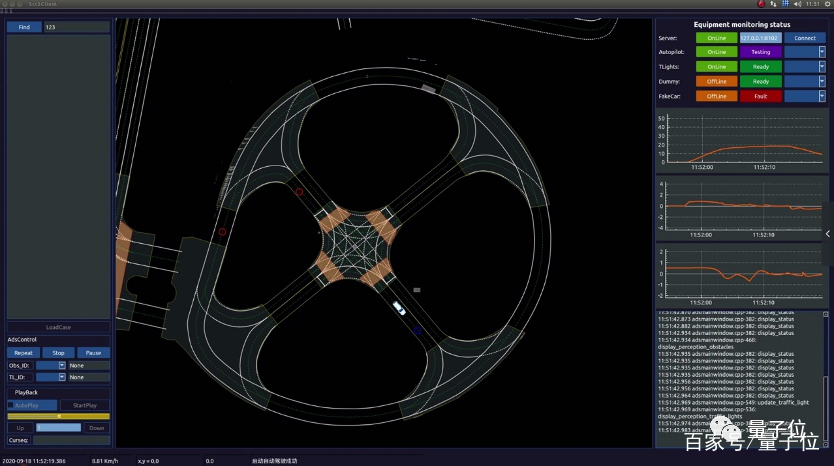The image size is (834, 466).
Task: Click the yellow playback progress slider
Action: (x=58, y=416)
